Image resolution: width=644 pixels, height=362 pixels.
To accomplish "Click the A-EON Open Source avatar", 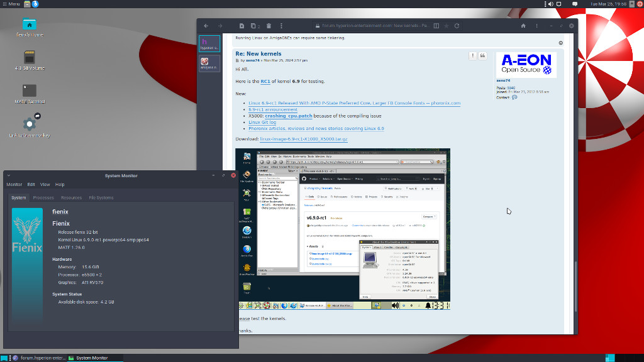I will [526, 65].
